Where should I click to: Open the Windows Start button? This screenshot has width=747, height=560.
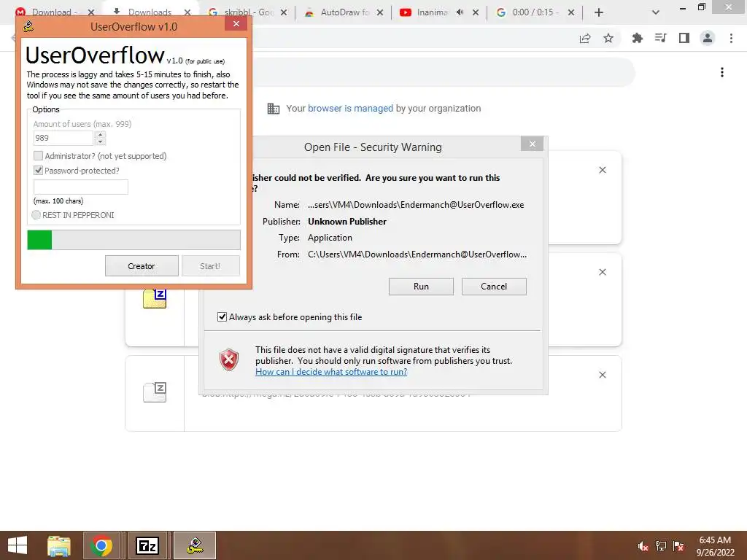point(18,545)
